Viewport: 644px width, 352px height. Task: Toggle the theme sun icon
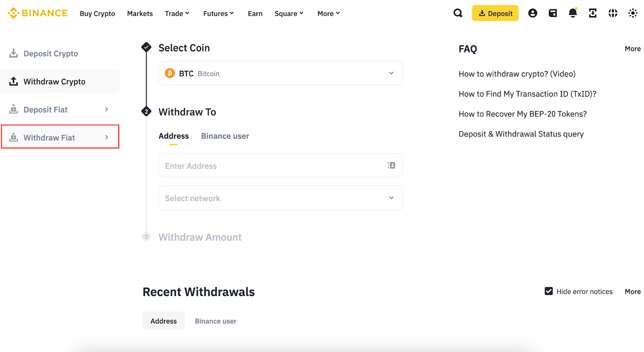coord(633,13)
